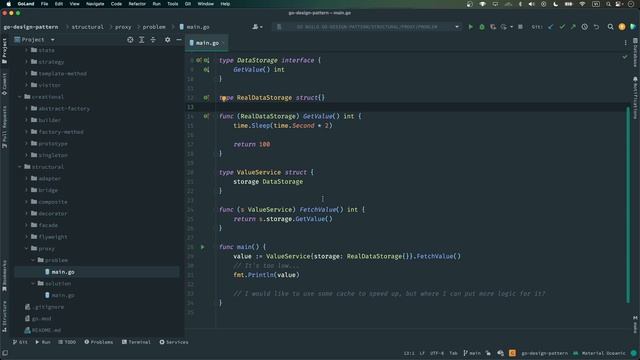Collapse the structural folder
Screen dimensions: 640x360
[x=20, y=167]
